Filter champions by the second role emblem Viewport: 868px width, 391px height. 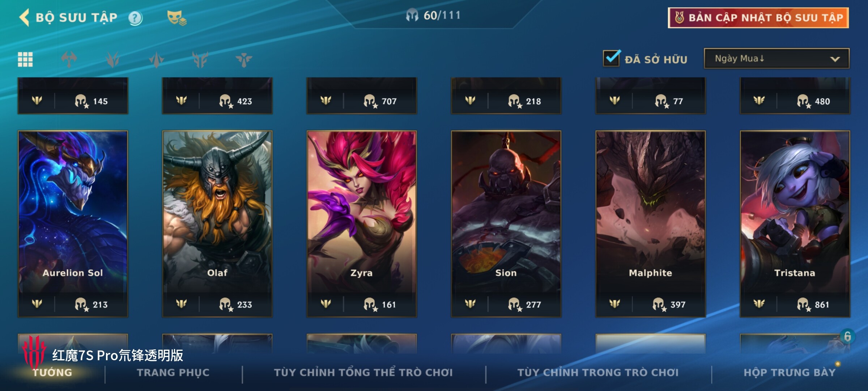(x=113, y=59)
